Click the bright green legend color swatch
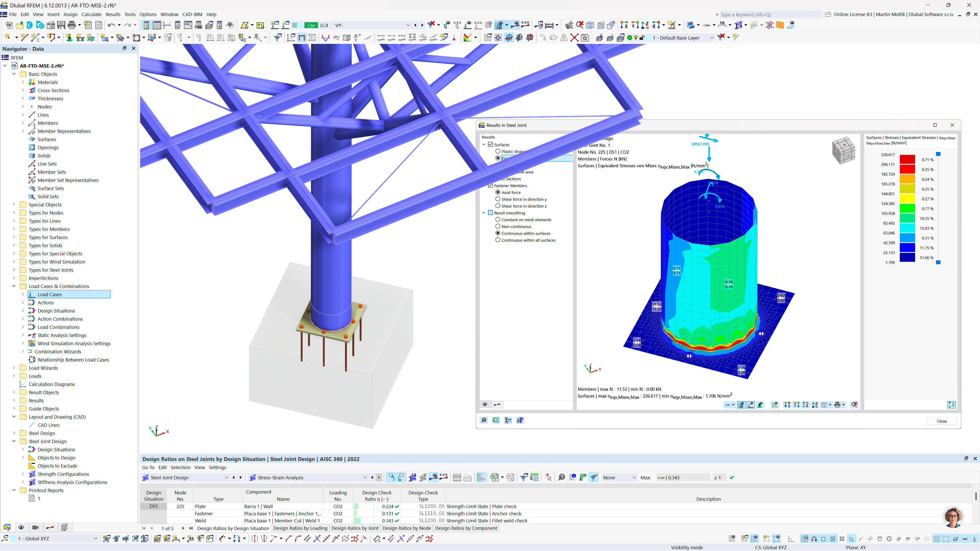 pyautogui.click(x=907, y=208)
